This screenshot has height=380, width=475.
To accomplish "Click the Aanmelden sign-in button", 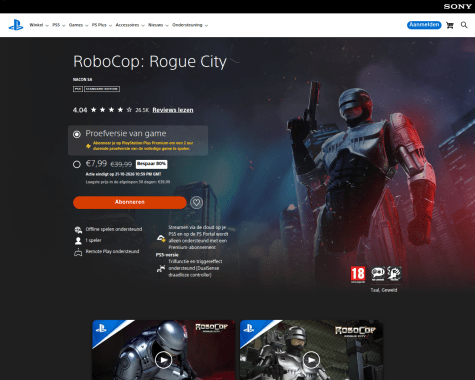I will (x=424, y=25).
